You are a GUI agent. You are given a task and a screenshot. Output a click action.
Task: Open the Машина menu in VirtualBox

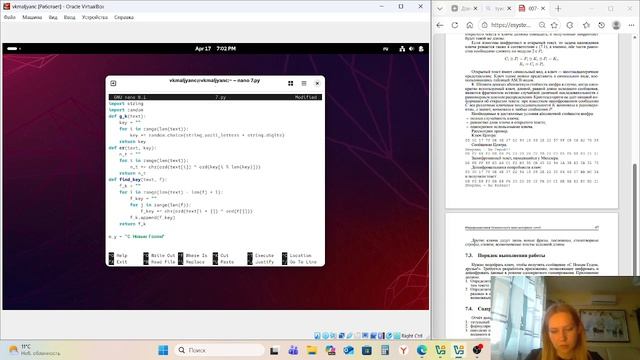[x=32, y=17]
